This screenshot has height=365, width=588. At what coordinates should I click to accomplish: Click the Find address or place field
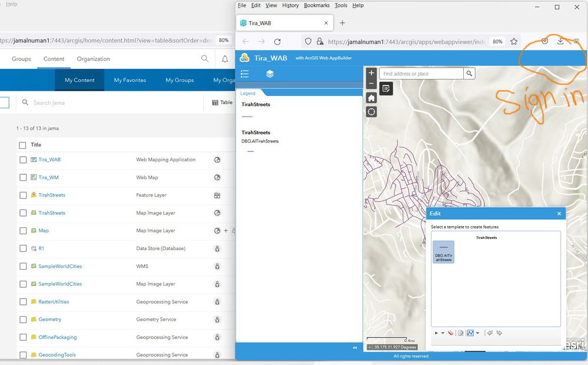pos(421,74)
